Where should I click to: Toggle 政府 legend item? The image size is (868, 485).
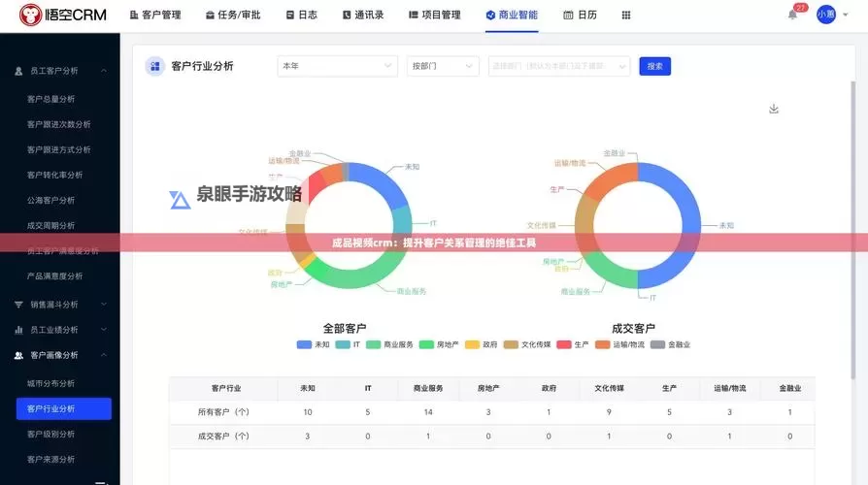(x=481, y=344)
